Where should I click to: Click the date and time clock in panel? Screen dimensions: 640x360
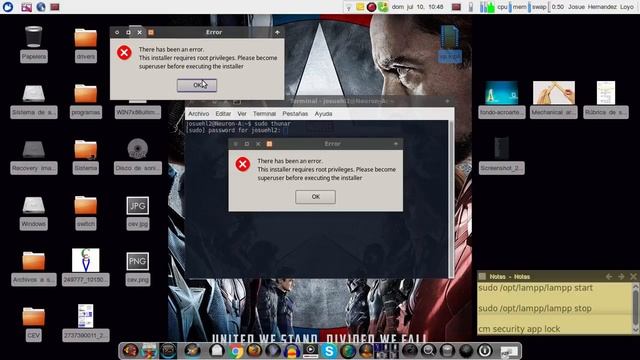pyautogui.click(x=418, y=7)
